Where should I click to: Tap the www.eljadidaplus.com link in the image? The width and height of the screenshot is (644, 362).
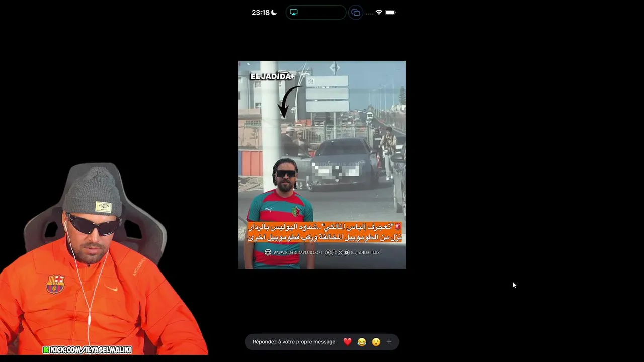[297, 252]
